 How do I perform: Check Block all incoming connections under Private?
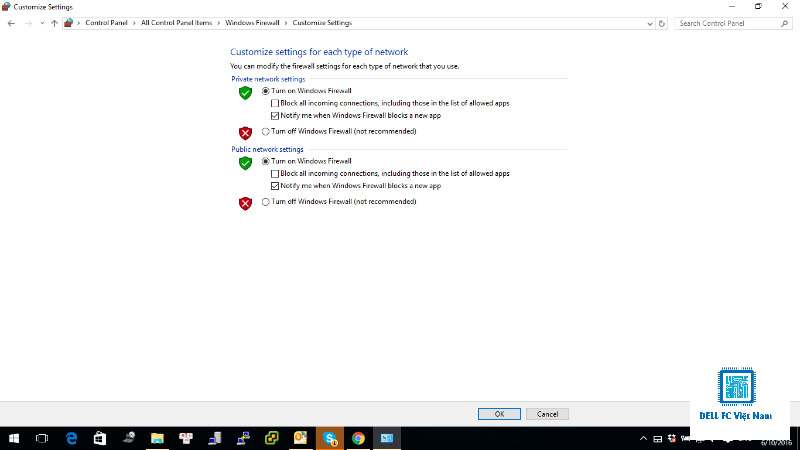[274, 104]
